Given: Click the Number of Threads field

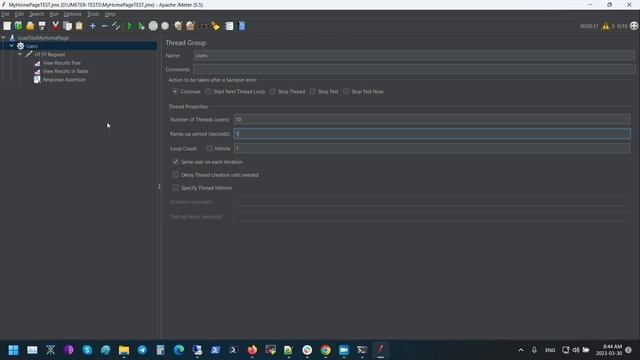Looking at the screenshot, I should coord(432,119).
